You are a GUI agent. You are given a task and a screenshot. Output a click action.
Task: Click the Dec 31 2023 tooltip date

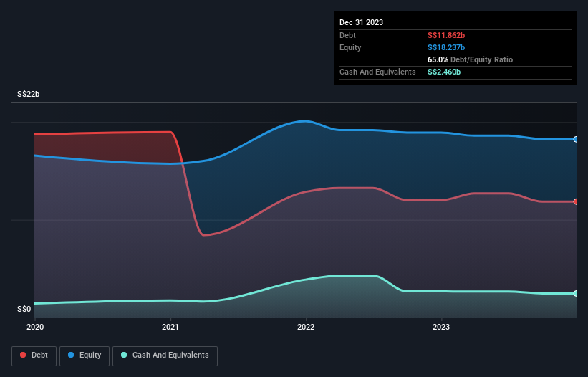coord(361,22)
